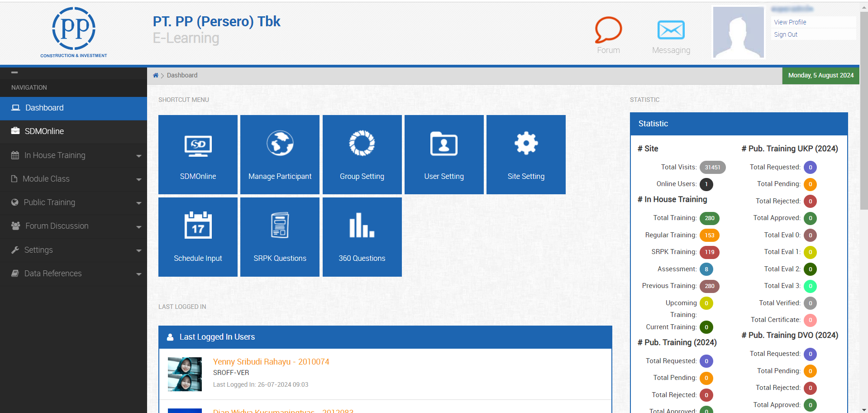Open the Group Setting shortcut tile

coord(362,154)
